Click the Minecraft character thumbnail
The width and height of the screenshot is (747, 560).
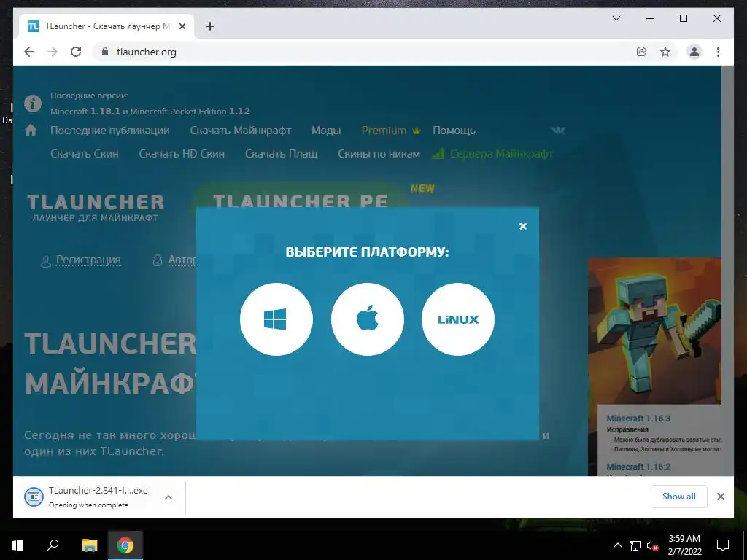[654, 331]
